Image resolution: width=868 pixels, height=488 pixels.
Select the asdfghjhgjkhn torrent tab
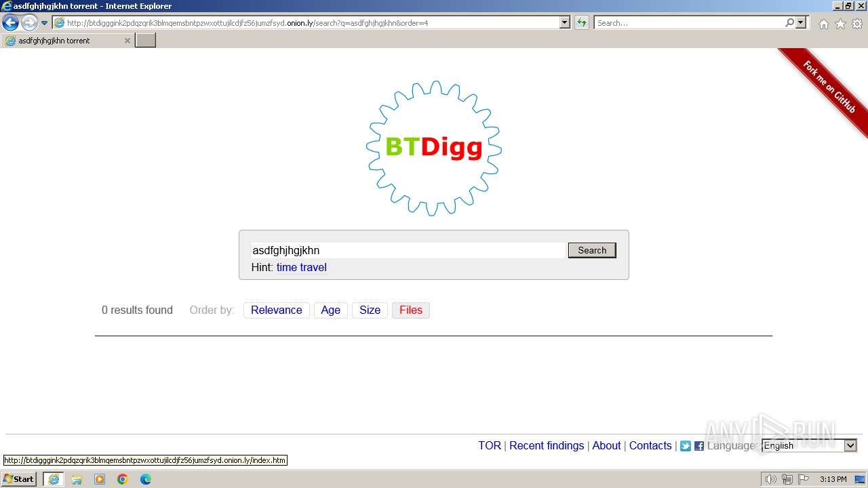[x=68, y=41]
